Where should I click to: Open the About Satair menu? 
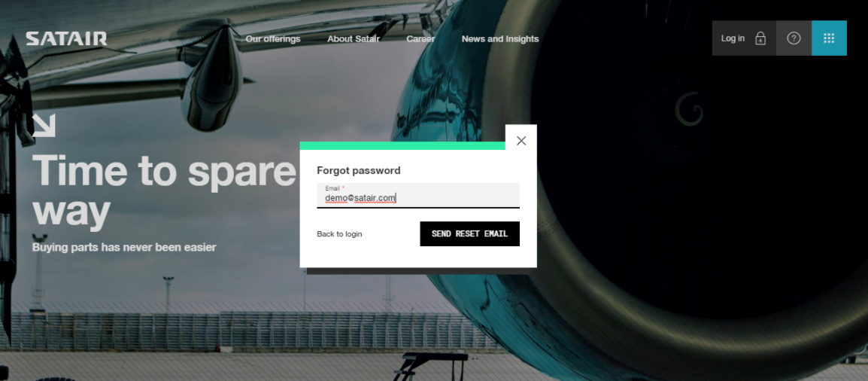[x=354, y=38]
